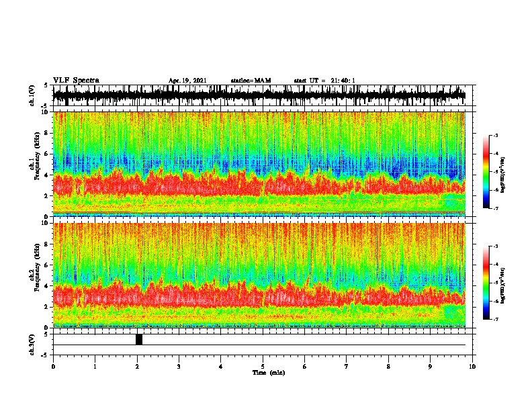This screenshot has width=532, height=411.
Task: Click the ch.2 "Frequency (kHz)" axis label
Action: [37, 267]
